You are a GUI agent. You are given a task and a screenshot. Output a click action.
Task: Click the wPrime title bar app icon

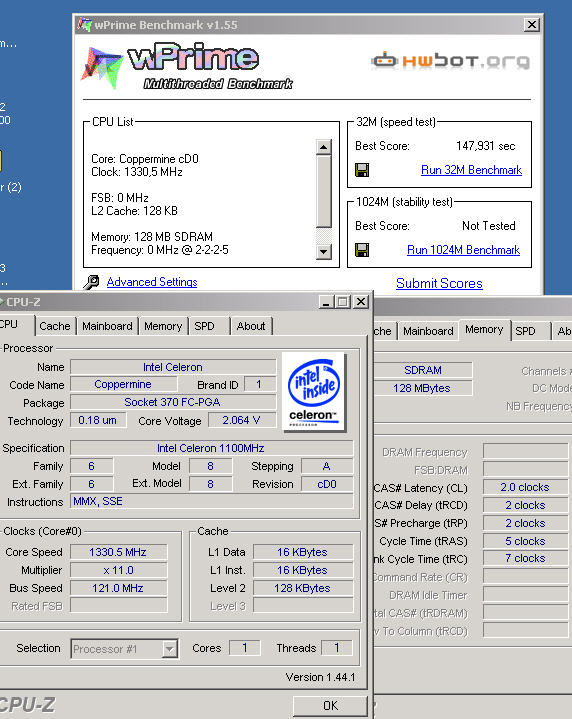[84, 24]
